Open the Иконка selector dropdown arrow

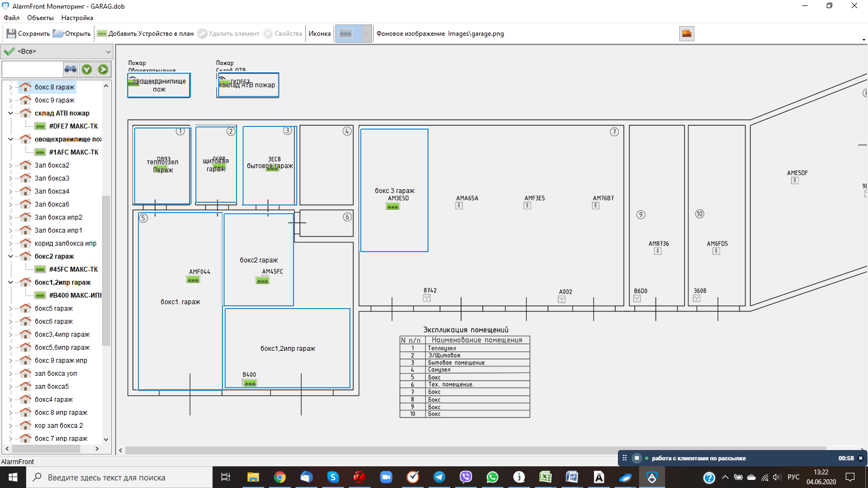[x=367, y=34]
